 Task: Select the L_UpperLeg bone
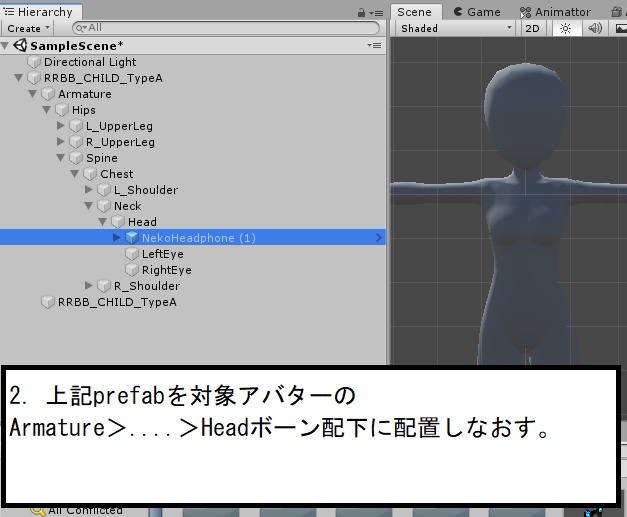(119, 126)
